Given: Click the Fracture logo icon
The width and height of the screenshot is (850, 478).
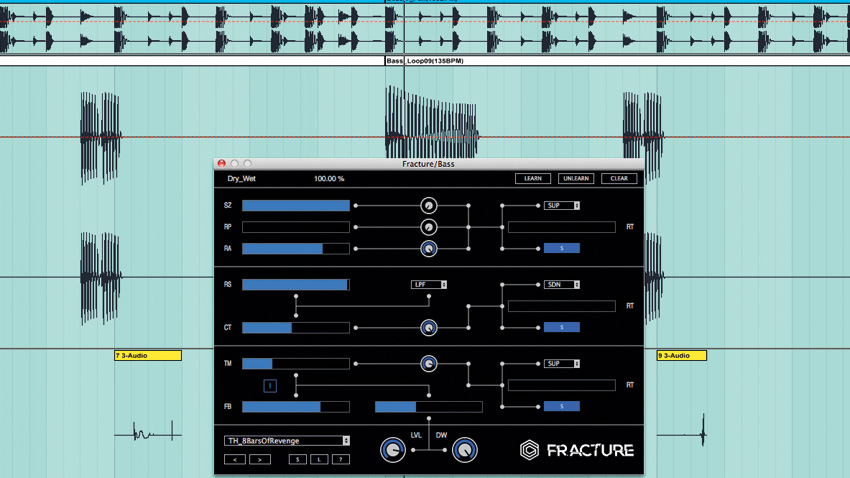Looking at the screenshot, I should (529, 450).
